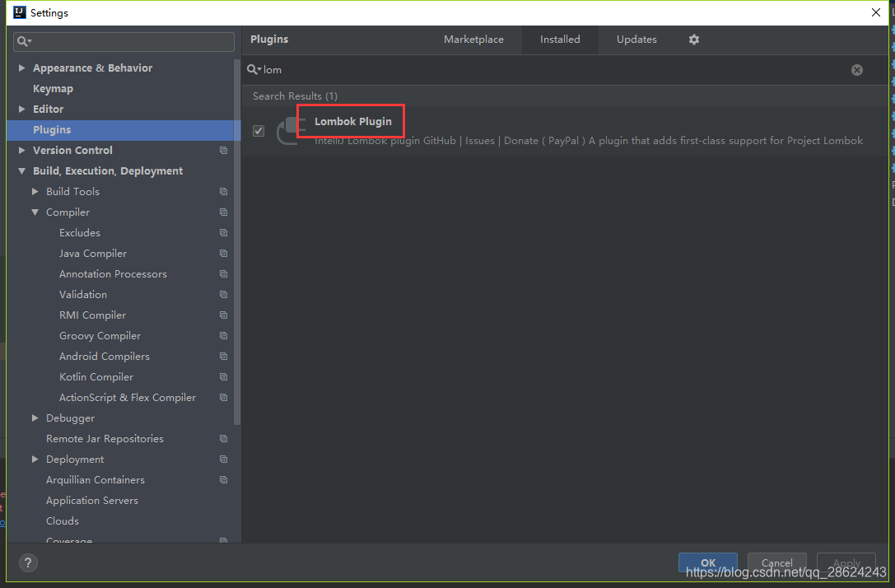This screenshot has width=895, height=588.
Task: Expand the Debugger node arrow
Action: [35, 418]
